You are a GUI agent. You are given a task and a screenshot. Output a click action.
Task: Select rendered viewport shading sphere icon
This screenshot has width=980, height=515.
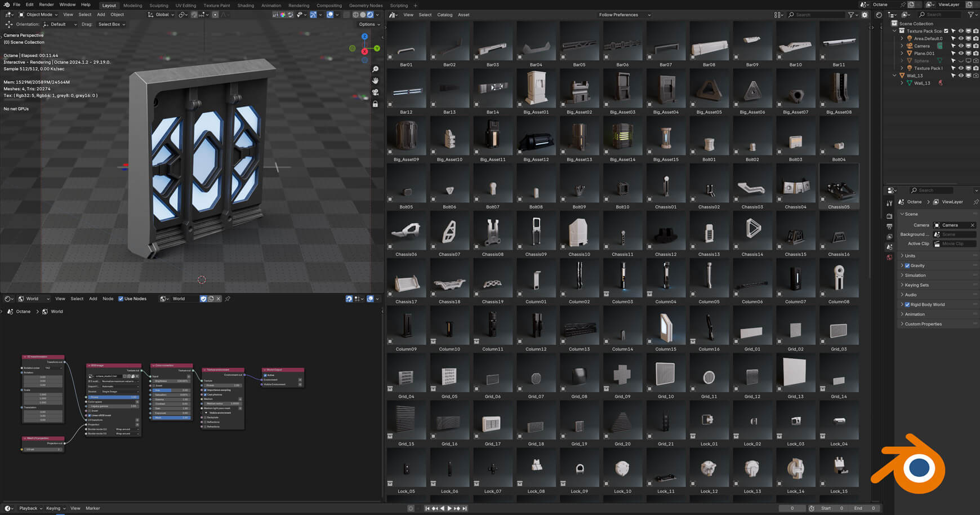(370, 15)
